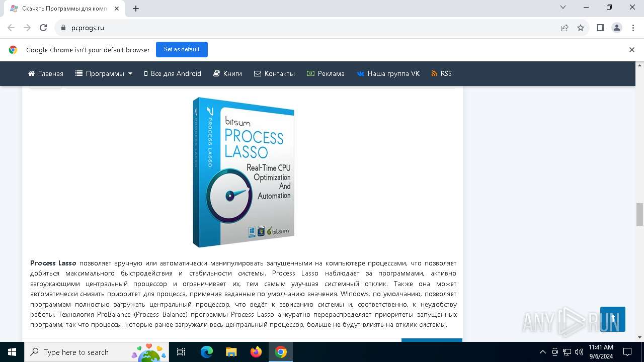Bookmark this tab with the star icon
This screenshot has width=644, height=362.
point(581,28)
